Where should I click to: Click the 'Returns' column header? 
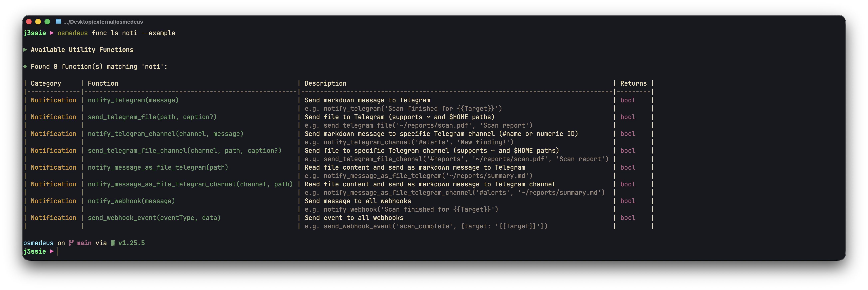[x=633, y=83]
